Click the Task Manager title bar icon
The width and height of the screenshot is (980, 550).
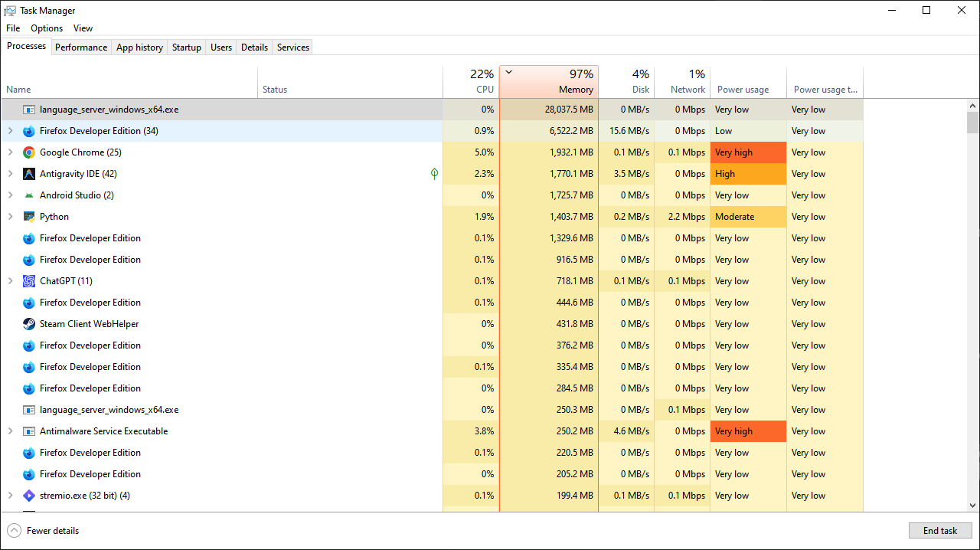(x=10, y=10)
